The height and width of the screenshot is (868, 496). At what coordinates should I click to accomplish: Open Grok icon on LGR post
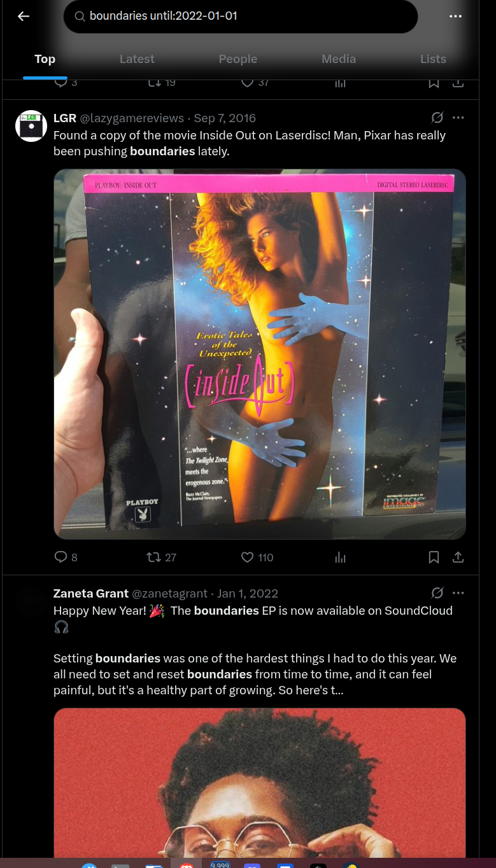pos(437,118)
